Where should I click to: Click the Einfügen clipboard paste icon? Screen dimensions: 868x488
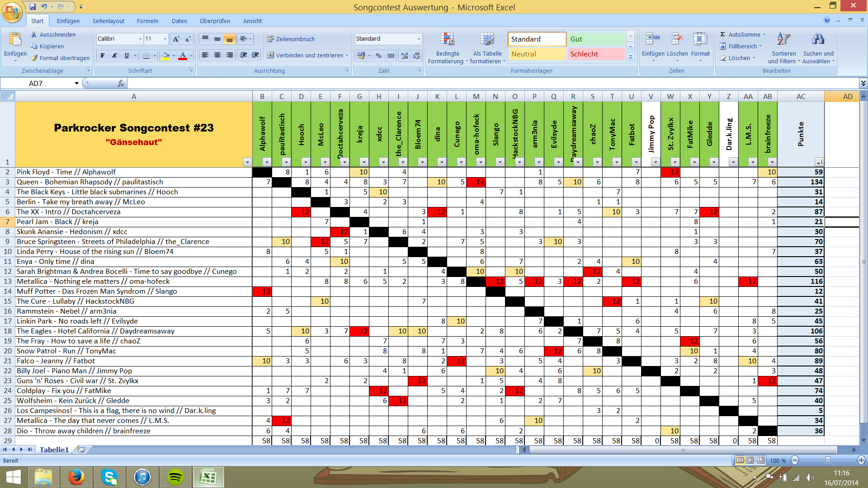point(15,40)
